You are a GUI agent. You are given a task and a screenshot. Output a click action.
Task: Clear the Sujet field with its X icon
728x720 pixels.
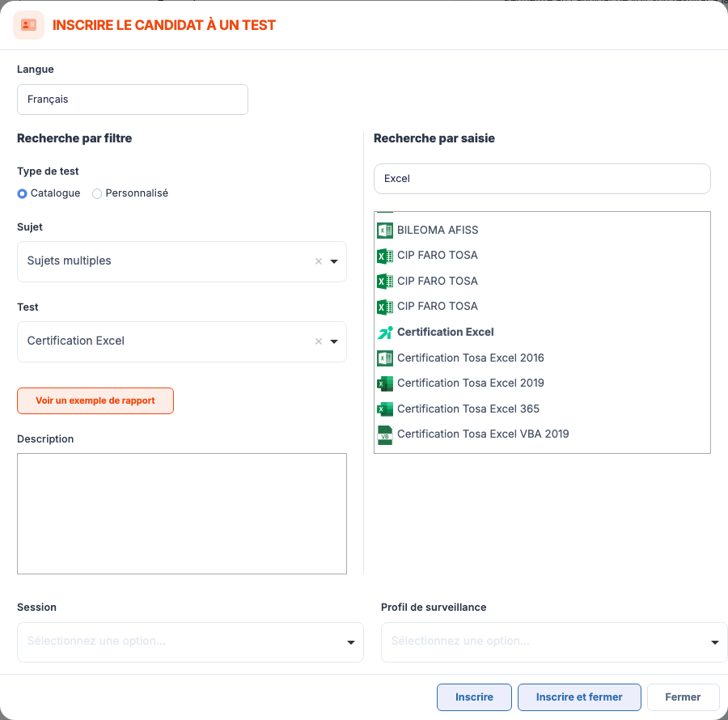[x=319, y=261]
